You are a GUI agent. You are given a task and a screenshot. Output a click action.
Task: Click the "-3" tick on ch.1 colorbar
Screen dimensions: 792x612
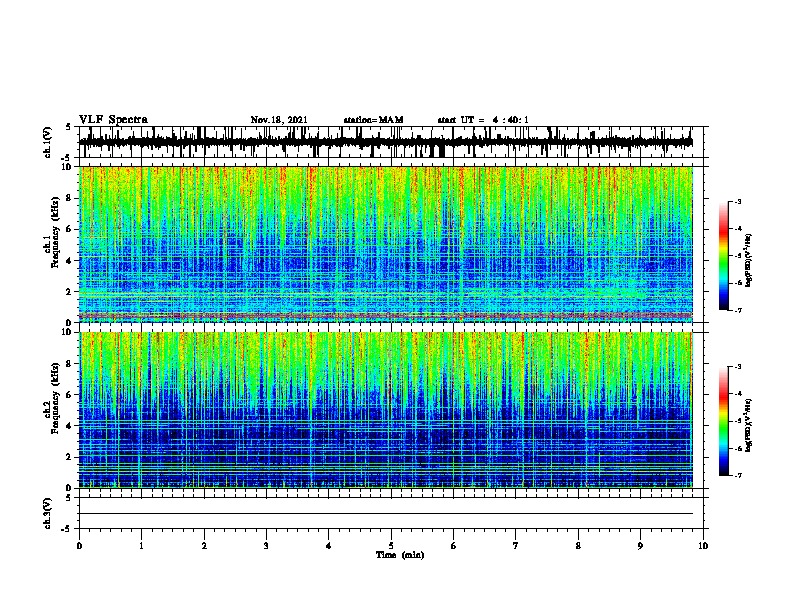point(737,202)
